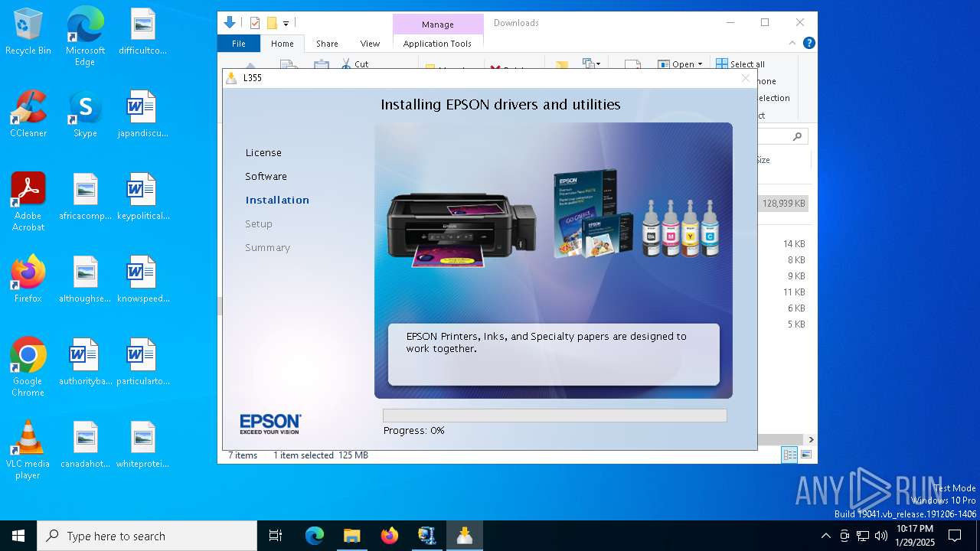Expand the Customize Quick Access Toolbar dropdown

tap(286, 24)
